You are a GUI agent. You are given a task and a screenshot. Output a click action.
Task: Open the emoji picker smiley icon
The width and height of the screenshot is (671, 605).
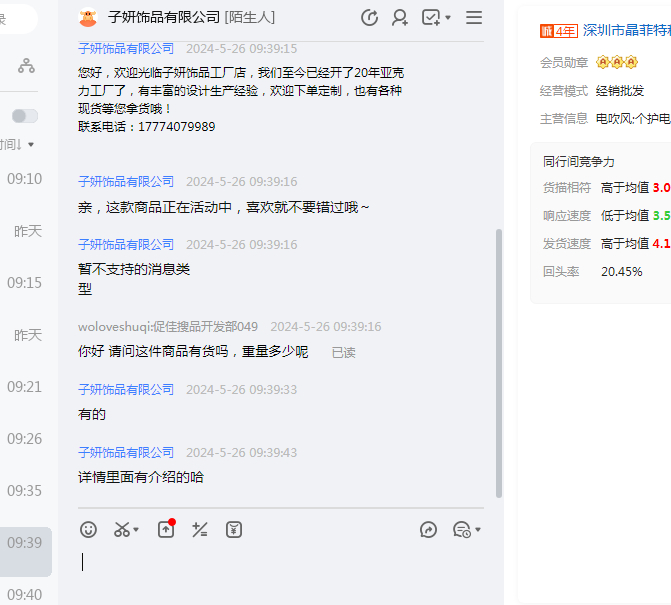point(88,530)
